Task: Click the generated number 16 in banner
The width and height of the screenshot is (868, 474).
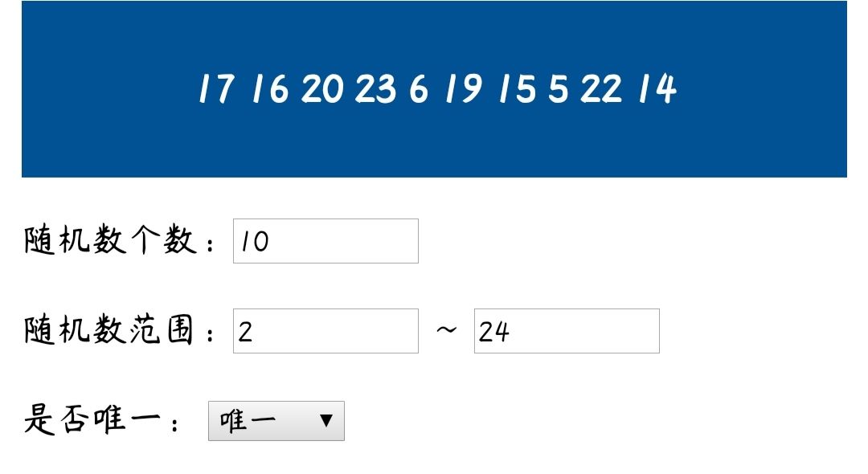Action: tap(270, 88)
